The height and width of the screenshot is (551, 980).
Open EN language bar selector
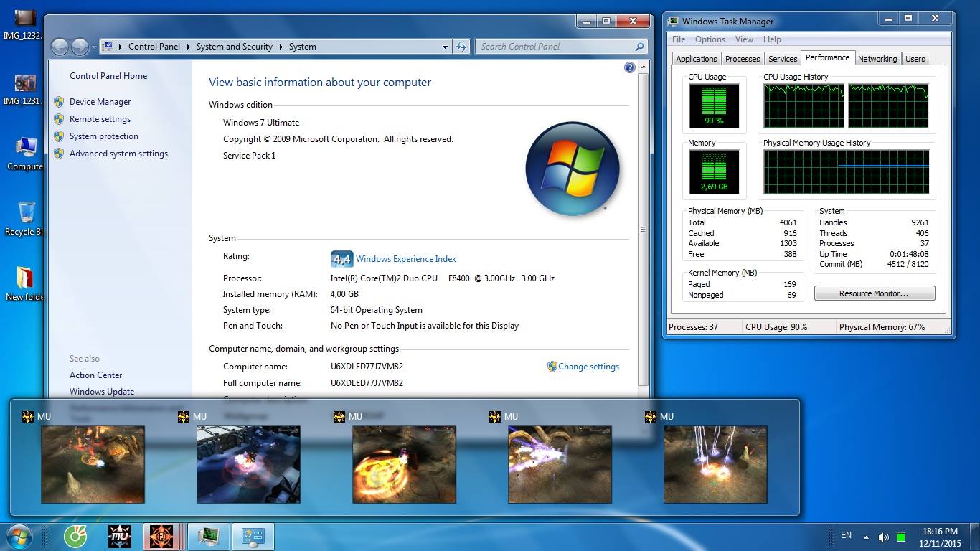point(846,535)
